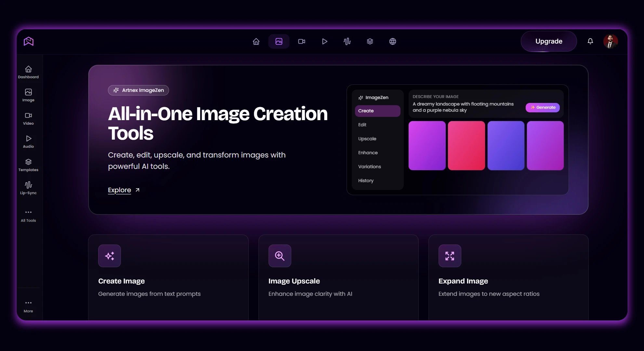Click the play icon in the top navigation
The height and width of the screenshot is (351, 644).
pyautogui.click(x=324, y=41)
